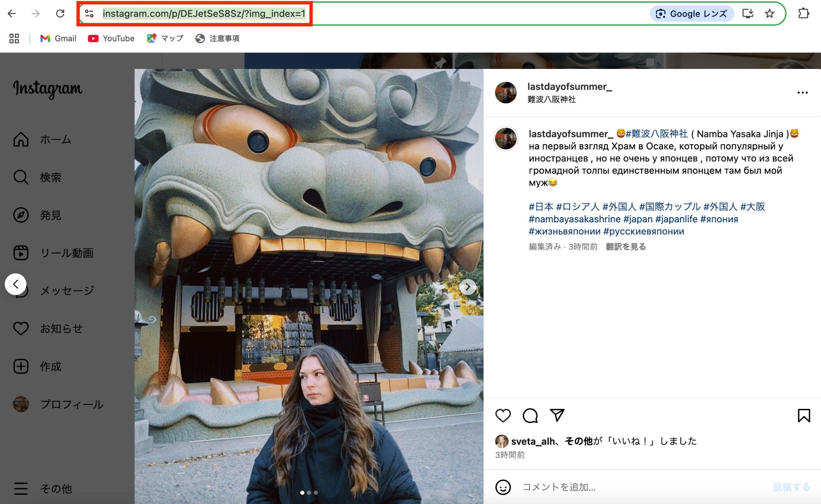This screenshot has height=504, width=821.
Task: Open the #大阪 hashtag
Action: 753,207
